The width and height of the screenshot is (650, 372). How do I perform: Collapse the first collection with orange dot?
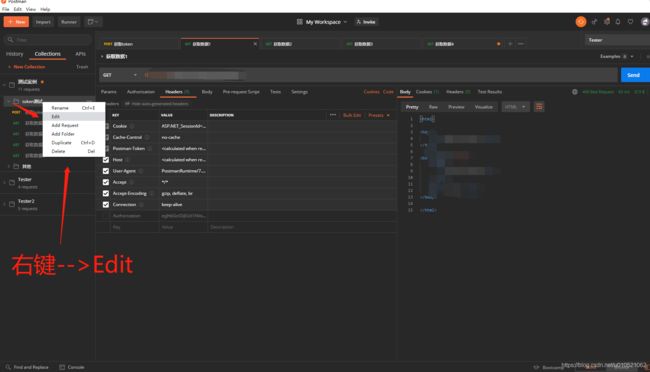click(5, 85)
